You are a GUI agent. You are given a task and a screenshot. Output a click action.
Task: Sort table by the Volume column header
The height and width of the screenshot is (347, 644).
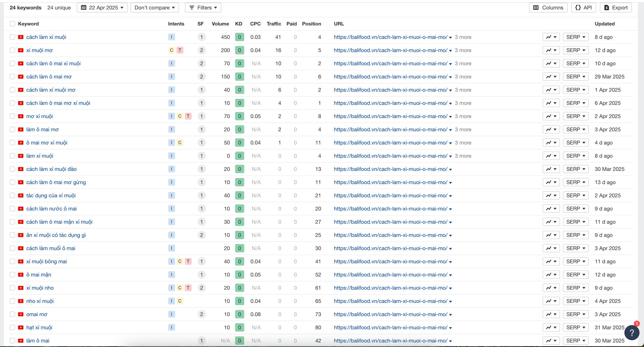[220, 24]
